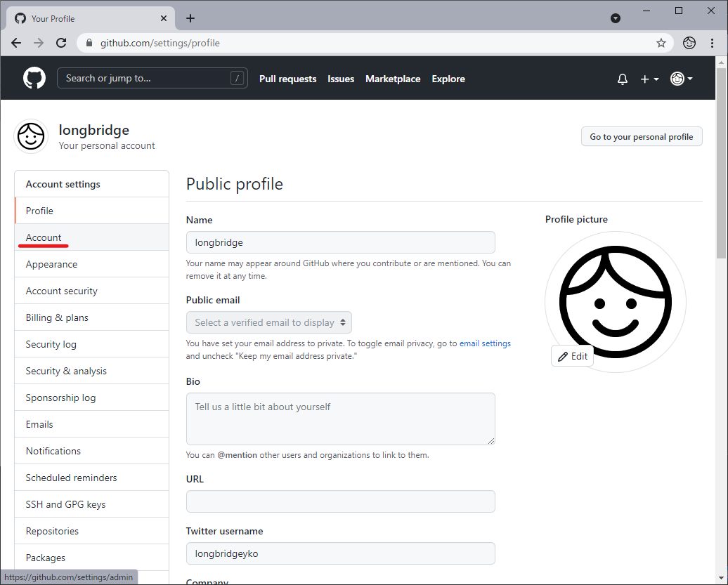This screenshot has height=585, width=728.
Task: Click the browser back arrow
Action: coord(16,43)
